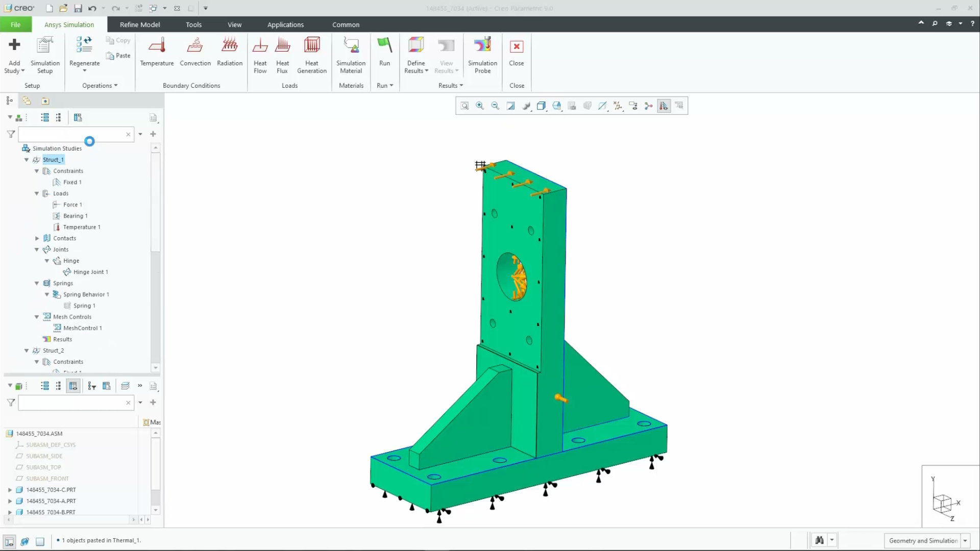Click Paste in the Operations group

coord(118,56)
